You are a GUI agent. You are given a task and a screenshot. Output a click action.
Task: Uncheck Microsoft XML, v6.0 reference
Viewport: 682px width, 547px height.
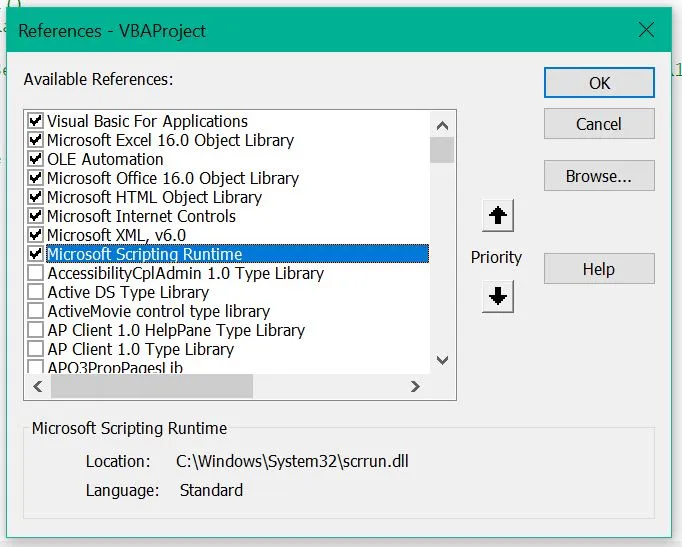pyautogui.click(x=36, y=235)
